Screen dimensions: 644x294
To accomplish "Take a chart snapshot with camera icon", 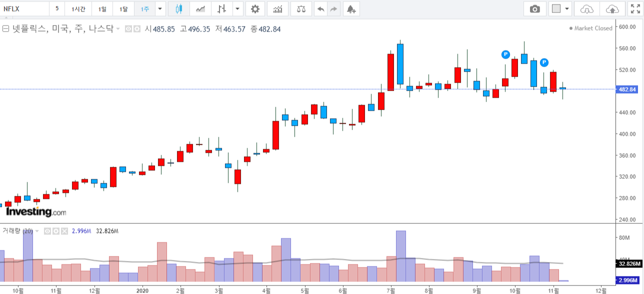I will 535,9.
